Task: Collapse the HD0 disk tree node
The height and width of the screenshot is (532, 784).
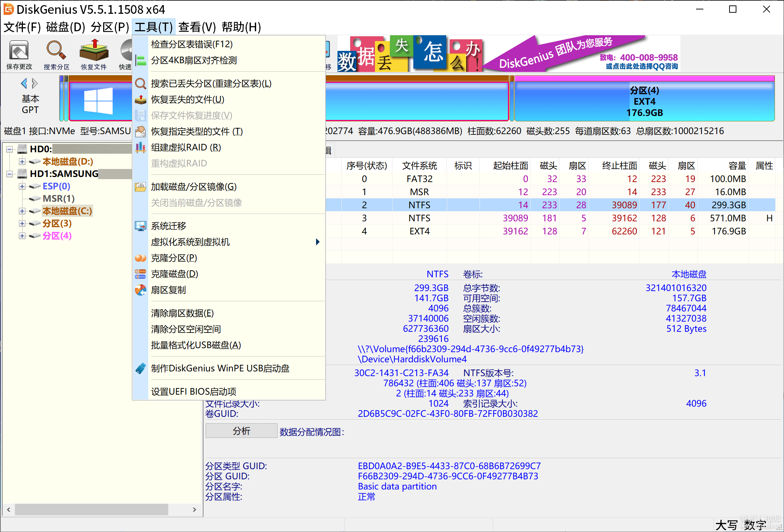Action: click(x=10, y=149)
